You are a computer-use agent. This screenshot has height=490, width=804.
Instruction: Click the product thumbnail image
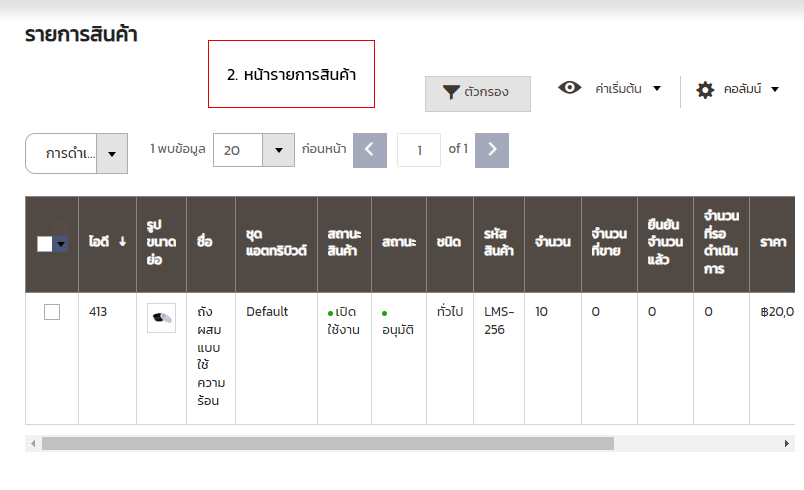161,317
